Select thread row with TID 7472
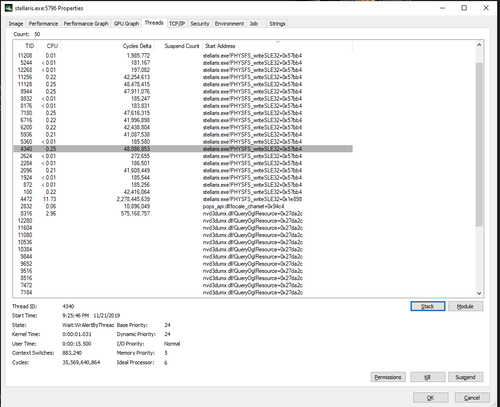500x407 pixels. (183, 285)
